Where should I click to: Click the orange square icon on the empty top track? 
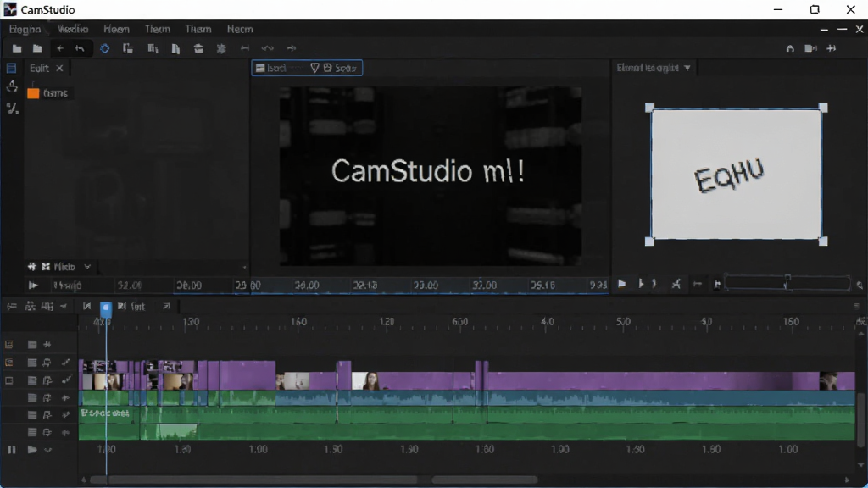click(x=8, y=345)
